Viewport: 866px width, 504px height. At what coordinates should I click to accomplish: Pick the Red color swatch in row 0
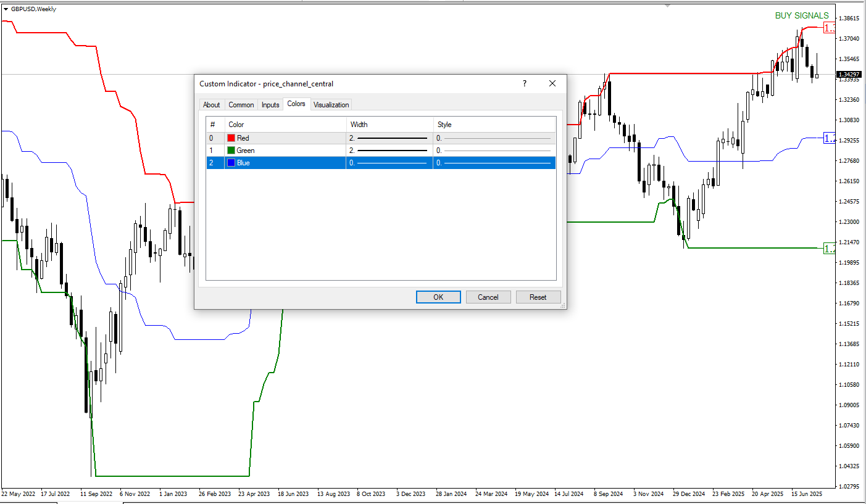(x=231, y=138)
